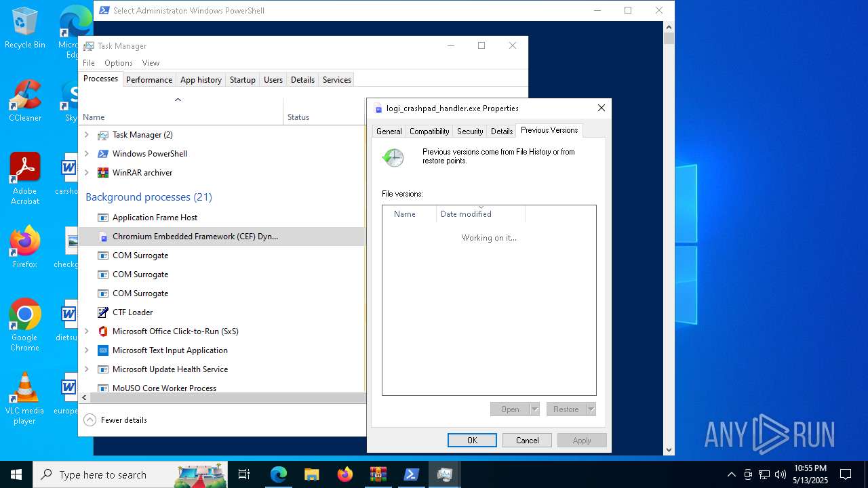Open dropdown arrow next to Open button
This screenshot has width=868, height=488.
pyautogui.click(x=534, y=409)
